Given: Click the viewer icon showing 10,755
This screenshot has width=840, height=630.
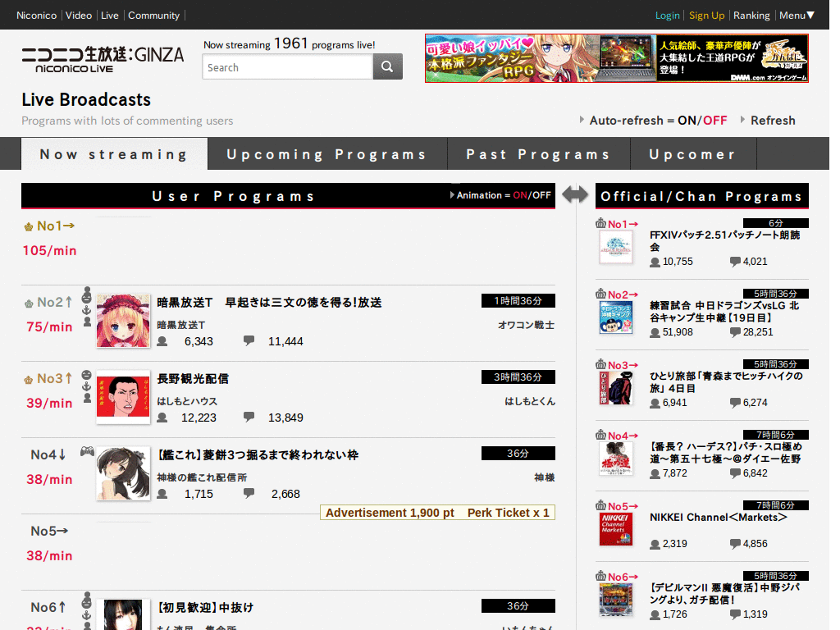Looking at the screenshot, I should 655,262.
